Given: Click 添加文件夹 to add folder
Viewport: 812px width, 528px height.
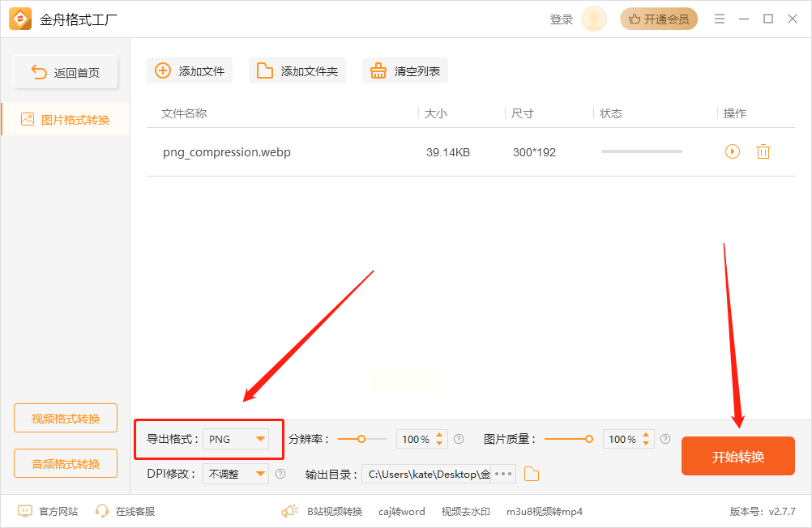Looking at the screenshot, I should [x=297, y=71].
